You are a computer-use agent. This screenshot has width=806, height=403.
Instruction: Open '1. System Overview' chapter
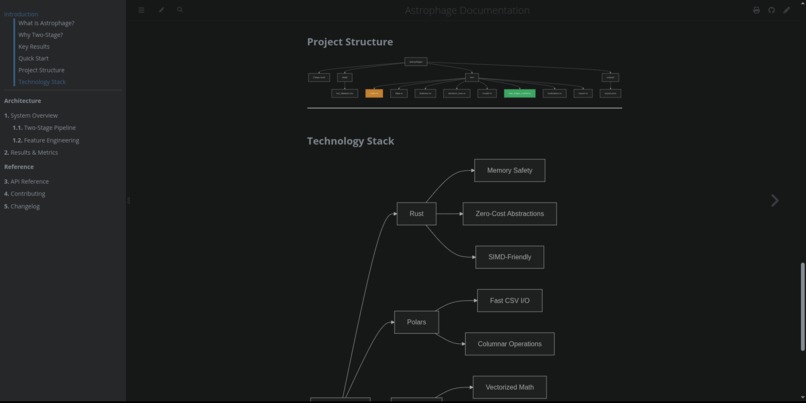point(31,116)
